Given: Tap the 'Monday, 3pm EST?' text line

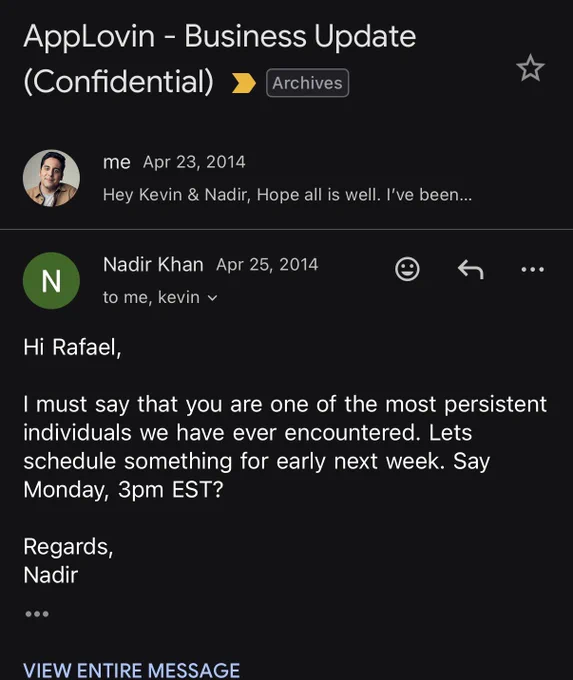Looking at the screenshot, I should tap(123, 490).
